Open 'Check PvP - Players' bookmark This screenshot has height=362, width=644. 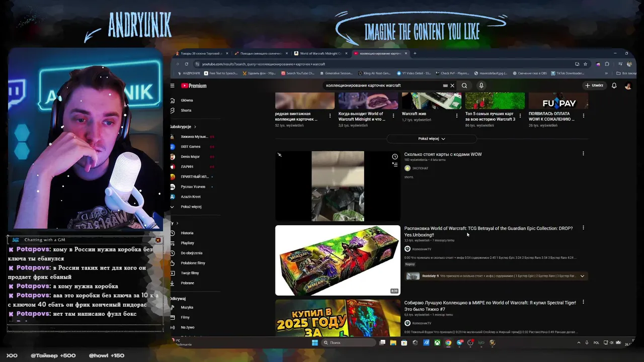point(452,73)
